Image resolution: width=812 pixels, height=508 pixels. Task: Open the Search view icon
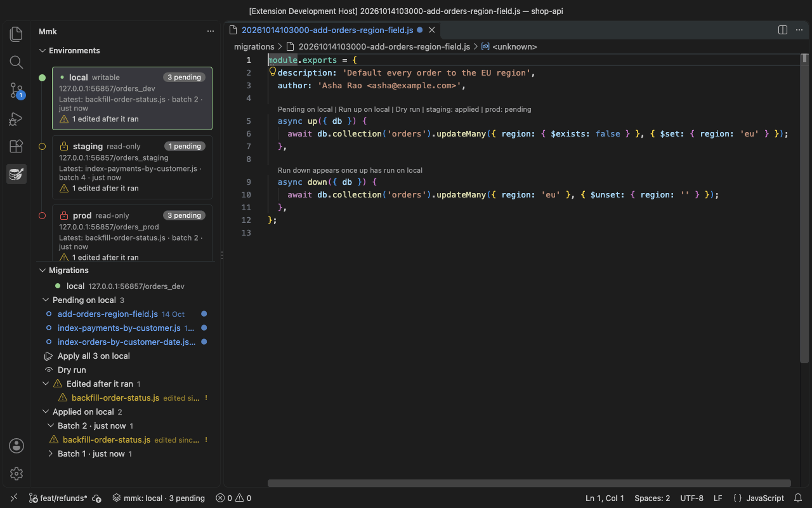pyautogui.click(x=16, y=62)
